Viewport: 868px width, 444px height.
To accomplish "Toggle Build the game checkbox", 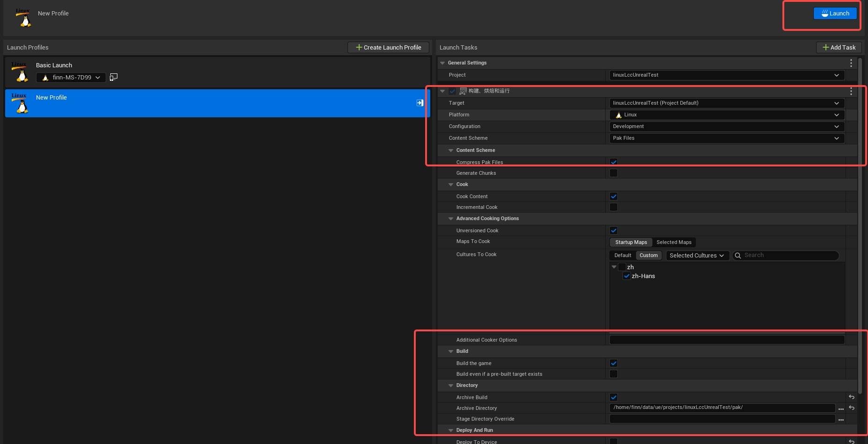I will tap(614, 363).
